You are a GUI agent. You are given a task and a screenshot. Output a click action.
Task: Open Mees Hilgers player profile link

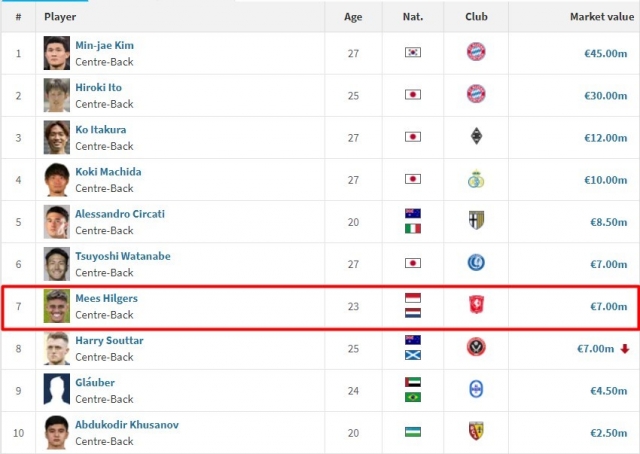click(107, 298)
